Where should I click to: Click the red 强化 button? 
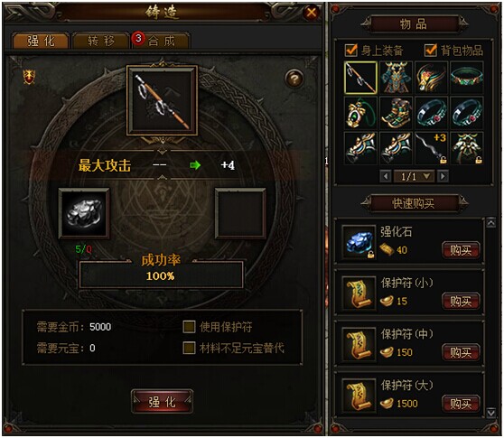(162, 402)
